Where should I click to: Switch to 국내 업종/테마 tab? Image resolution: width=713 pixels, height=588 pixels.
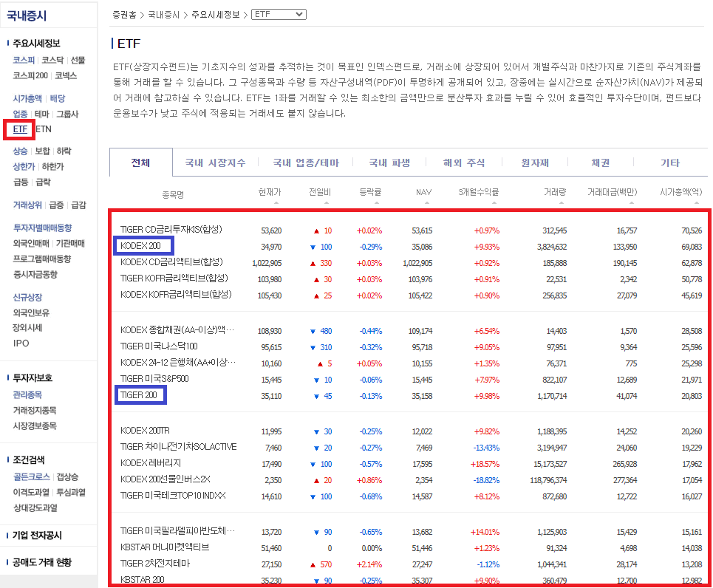pos(306,163)
